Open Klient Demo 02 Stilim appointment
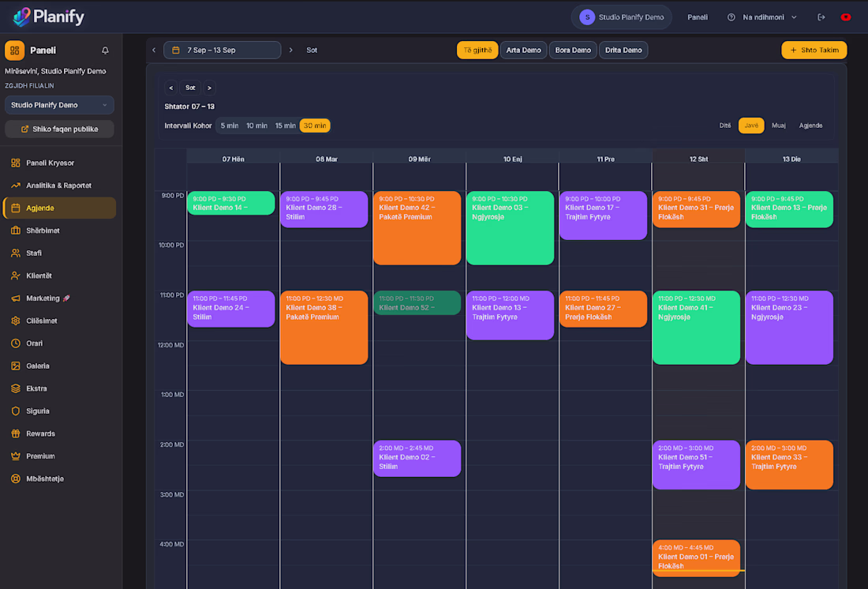Viewport: 868px width, 589px height. tap(417, 458)
